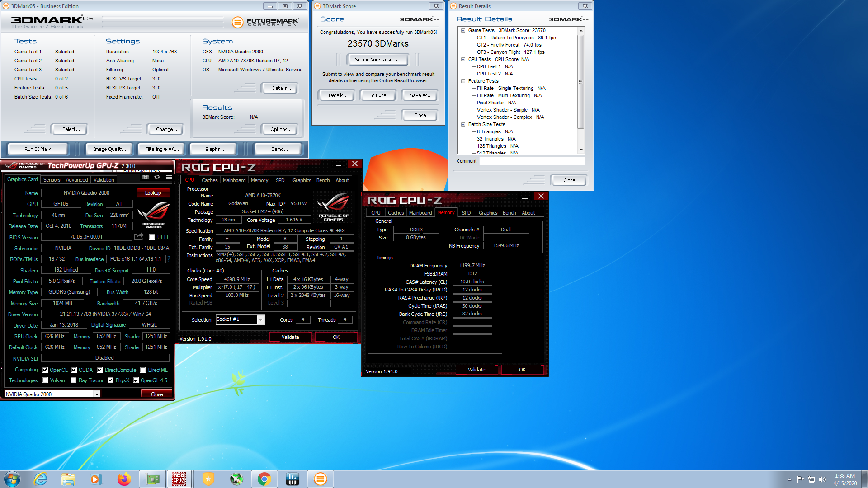
Task: Open the Socket #1 selection dropdown
Action: pos(260,319)
